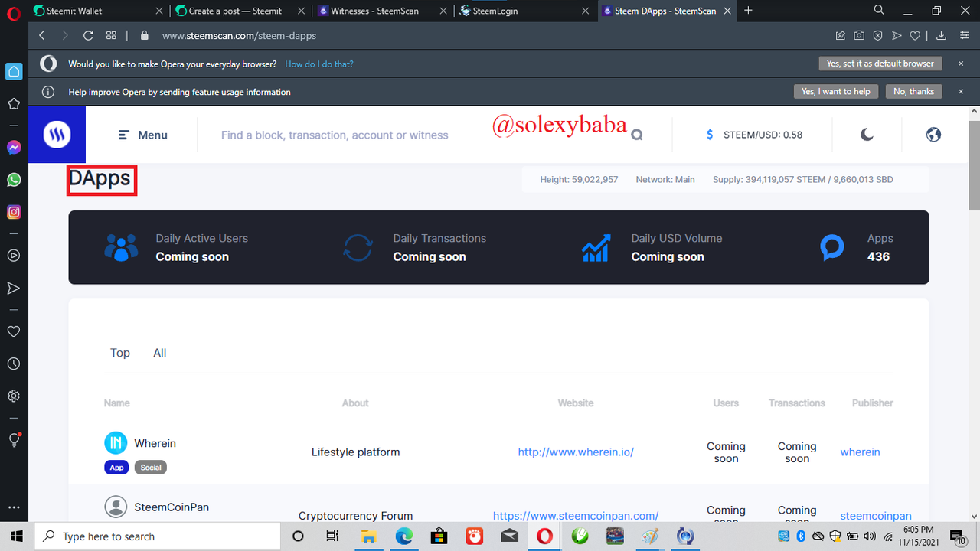Viewport: 980px width, 551px height.
Task: Switch to Steemit Wallet tab
Action: pyautogui.click(x=97, y=11)
